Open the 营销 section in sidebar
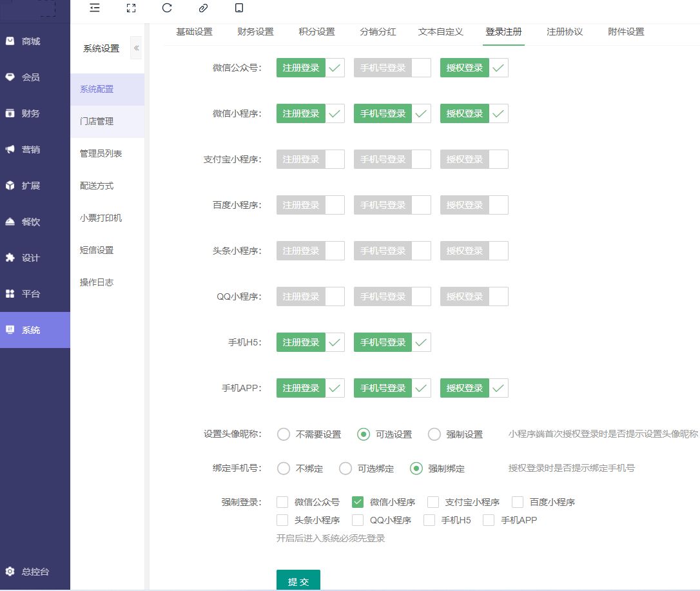Image resolution: width=700 pixels, height=591 pixels. [31, 150]
